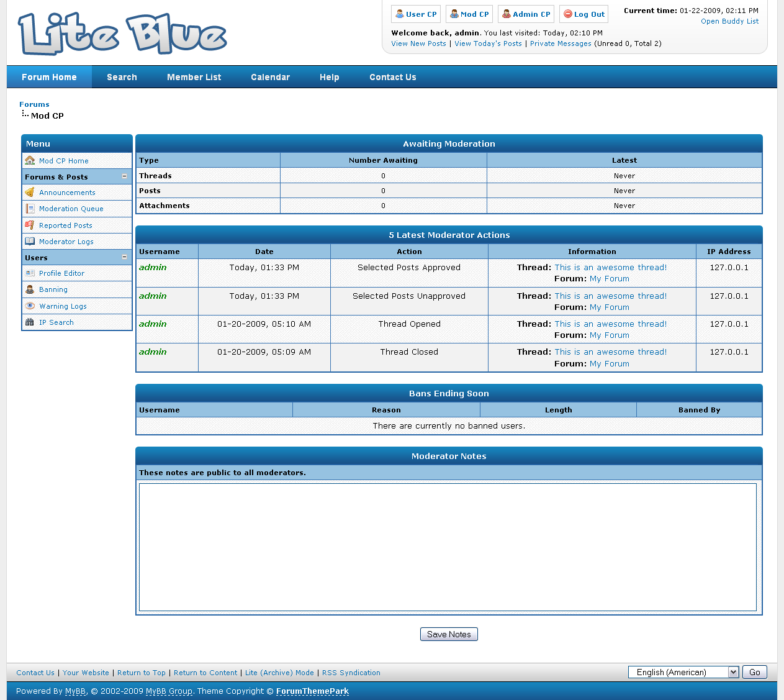Click the Warning Logs eye icon

point(30,306)
